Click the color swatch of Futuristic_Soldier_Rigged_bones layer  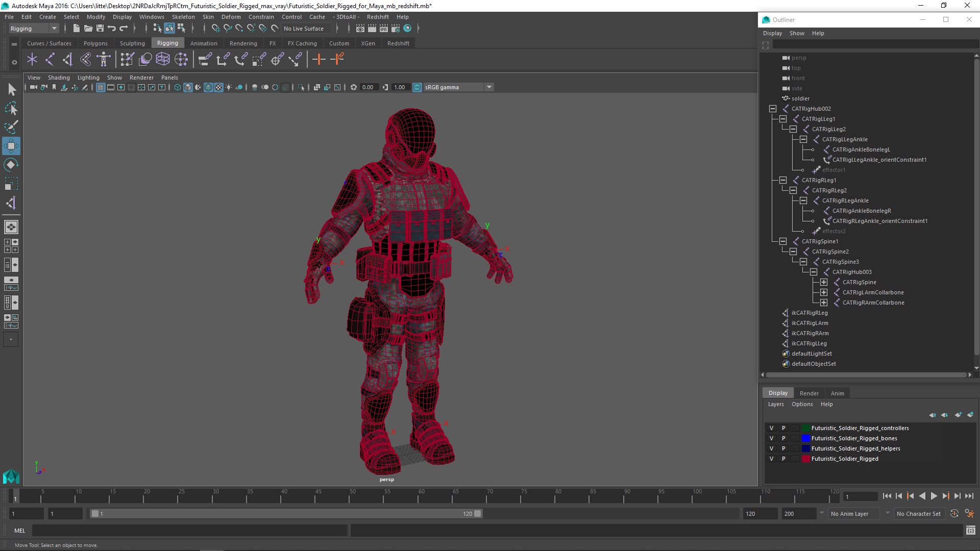806,438
